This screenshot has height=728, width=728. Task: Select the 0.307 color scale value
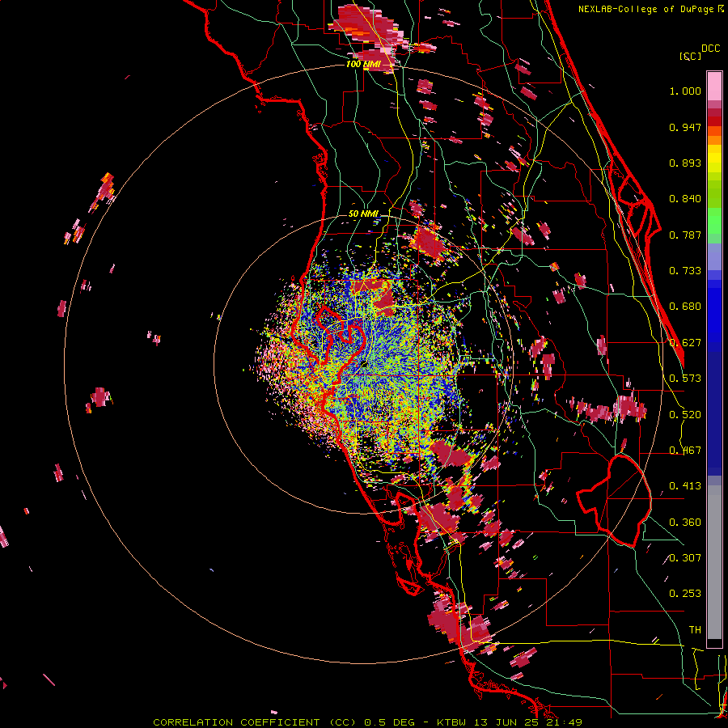[x=685, y=558]
